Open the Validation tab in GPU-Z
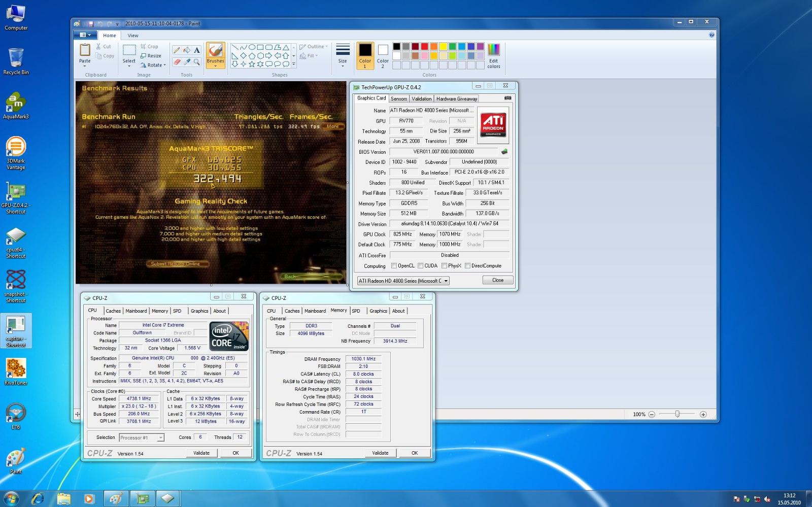 [422, 99]
